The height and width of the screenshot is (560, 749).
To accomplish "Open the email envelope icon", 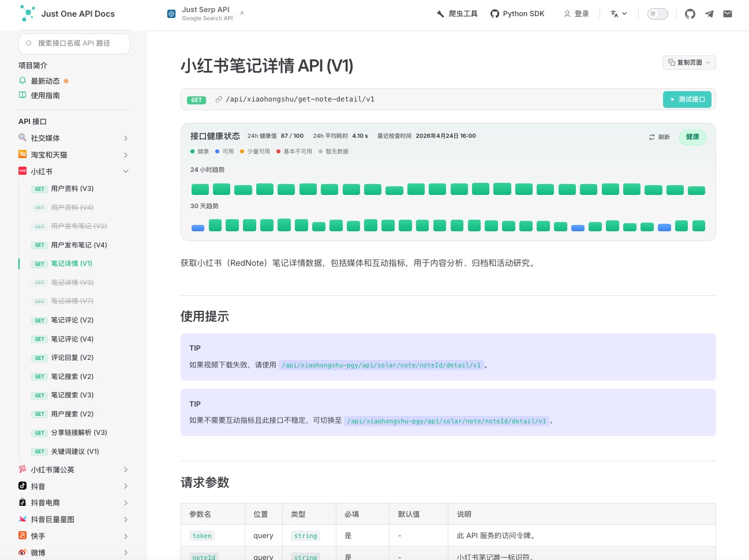I will [728, 14].
